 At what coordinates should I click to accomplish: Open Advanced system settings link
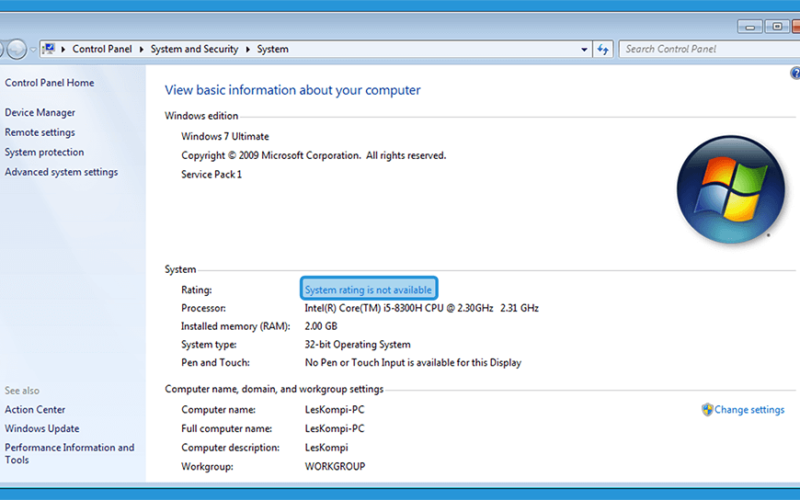click(x=61, y=172)
